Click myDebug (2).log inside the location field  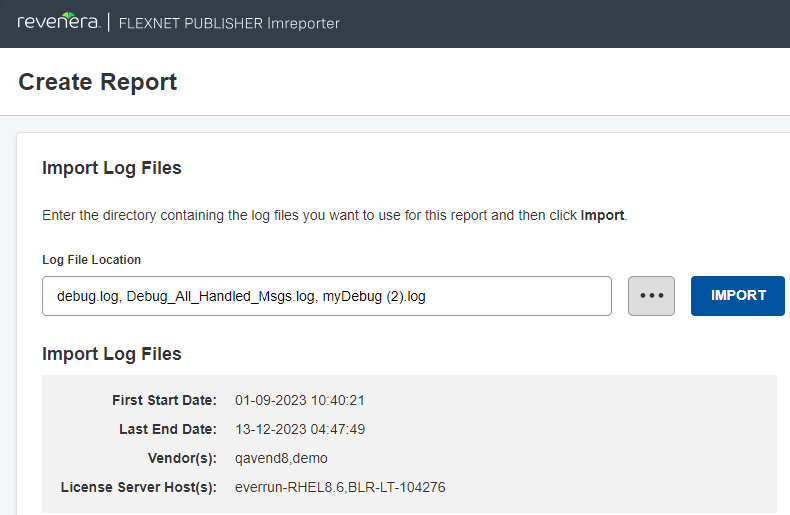[373, 296]
